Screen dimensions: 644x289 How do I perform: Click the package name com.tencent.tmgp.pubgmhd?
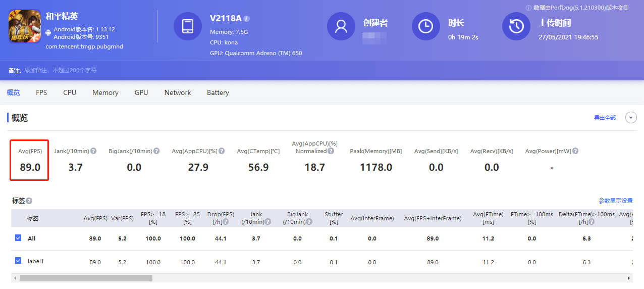84,46
